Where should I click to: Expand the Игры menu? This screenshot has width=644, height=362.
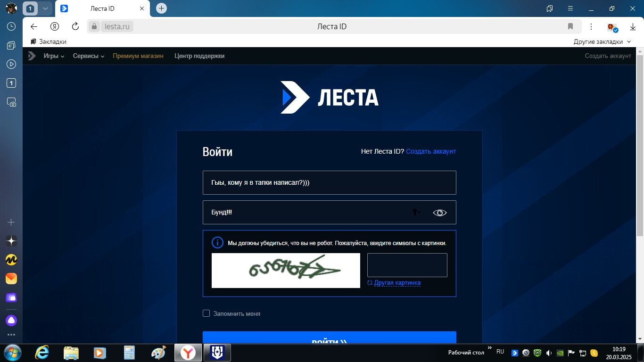(54, 56)
